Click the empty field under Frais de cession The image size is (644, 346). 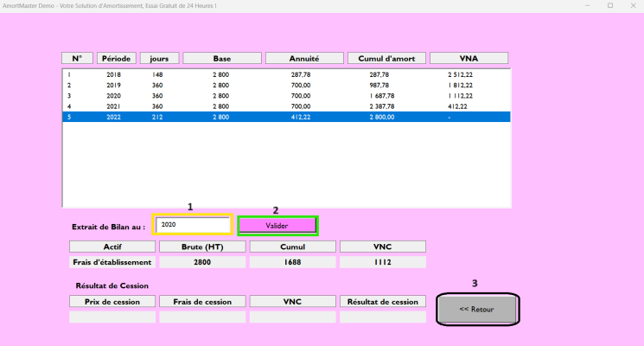[x=202, y=317]
